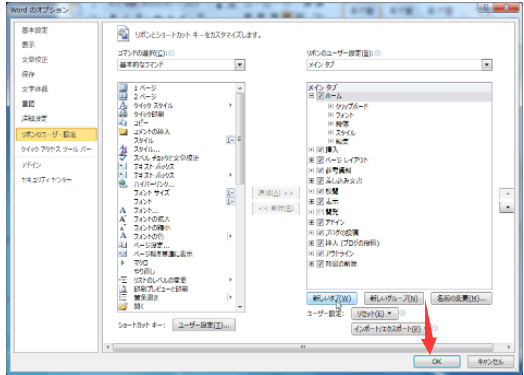
Task: Click the OK button
Action: tap(437, 361)
